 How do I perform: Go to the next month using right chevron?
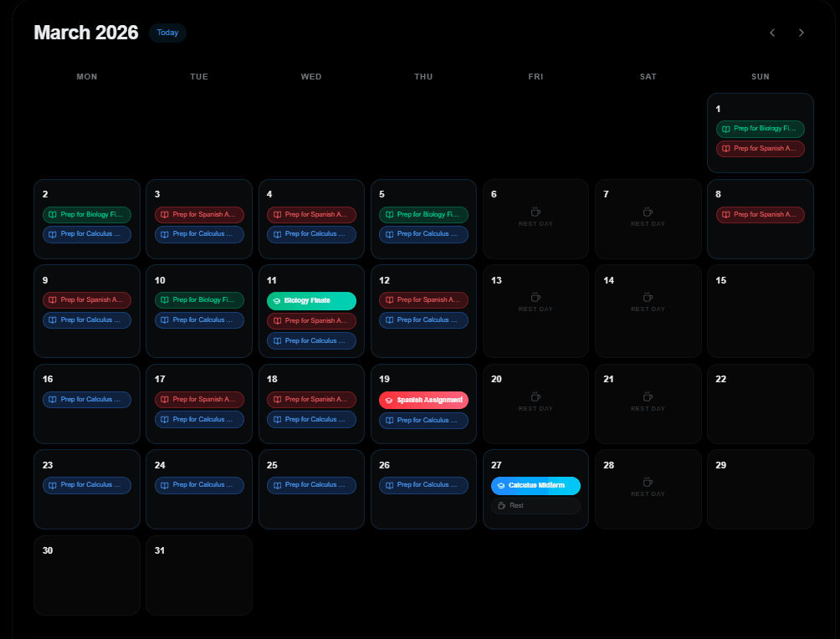801,33
